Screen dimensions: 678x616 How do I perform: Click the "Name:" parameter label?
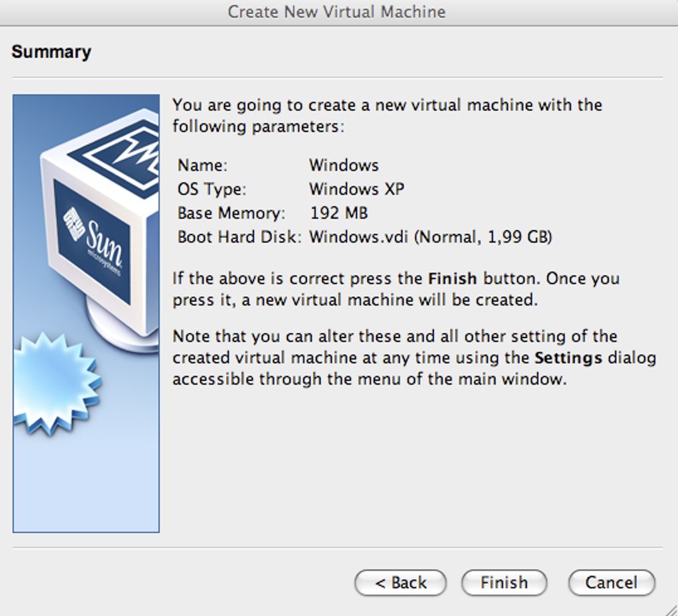click(202, 165)
